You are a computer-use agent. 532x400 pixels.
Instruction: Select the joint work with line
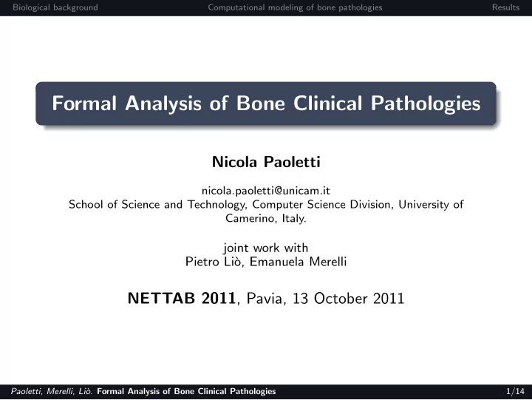[266, 248]
